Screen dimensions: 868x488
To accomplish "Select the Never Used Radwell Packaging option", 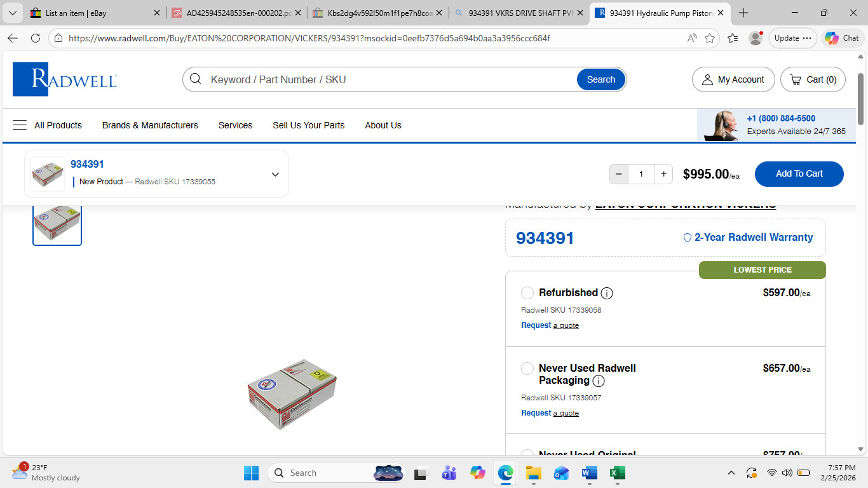I will coord(527,369).
